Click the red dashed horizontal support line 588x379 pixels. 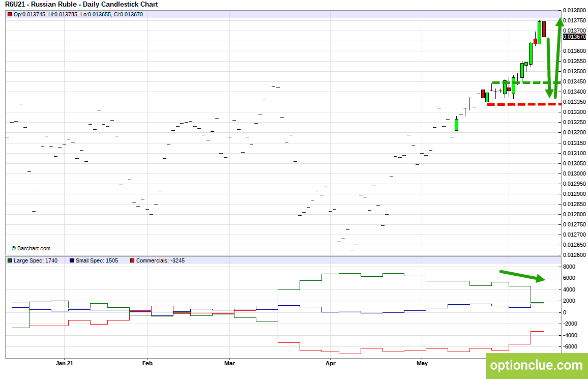(x=524, y=104)
